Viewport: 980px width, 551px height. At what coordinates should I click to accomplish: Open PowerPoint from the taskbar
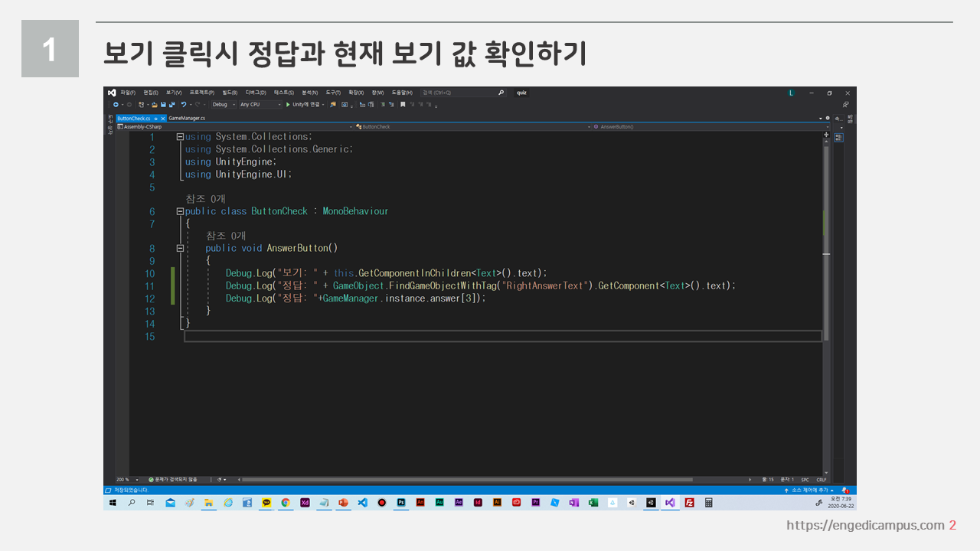343,503
